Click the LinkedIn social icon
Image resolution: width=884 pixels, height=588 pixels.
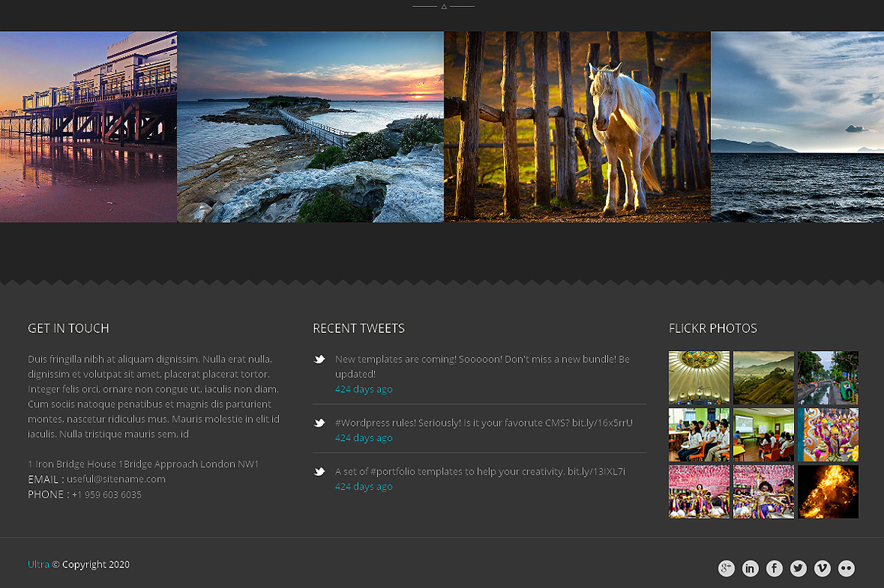pyautogui.click(x=750, y=568)
